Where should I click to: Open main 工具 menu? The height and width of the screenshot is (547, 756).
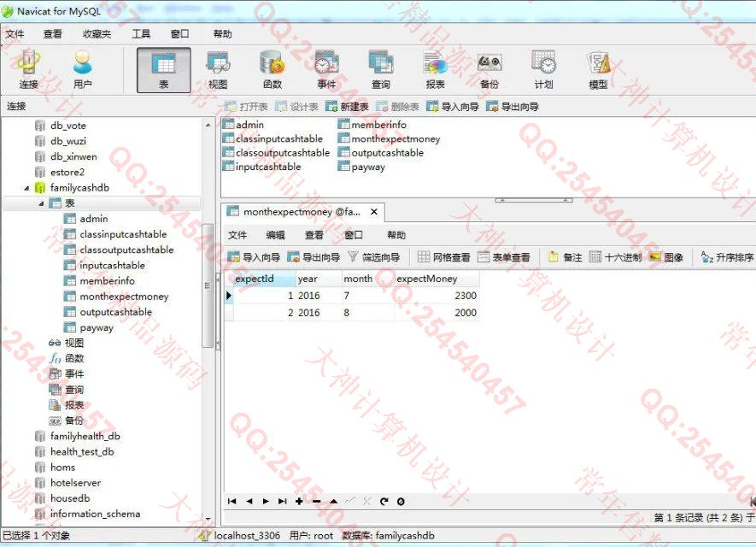click(x=141, y=34)
